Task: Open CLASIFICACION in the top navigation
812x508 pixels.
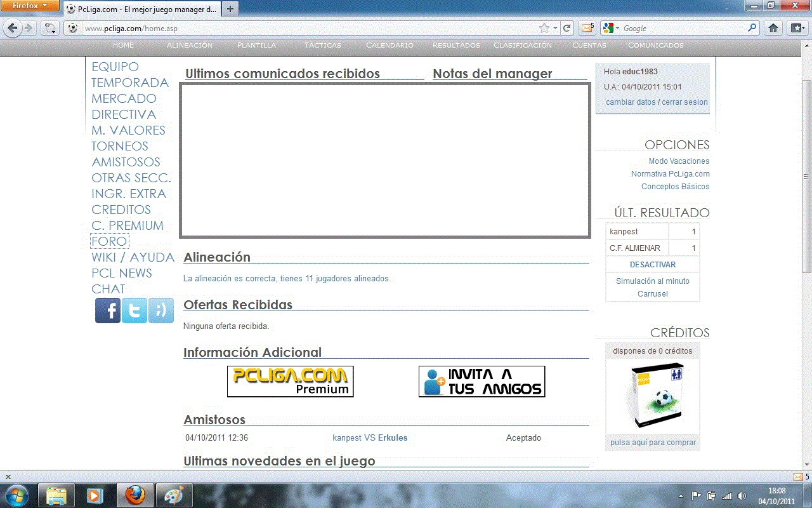Action: 522,46
